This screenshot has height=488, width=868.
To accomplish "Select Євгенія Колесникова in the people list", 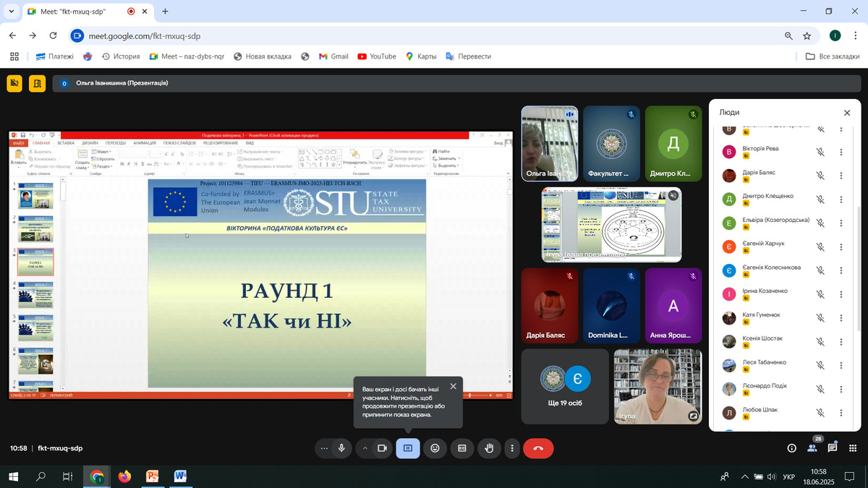I will click(x=785, y=270).
